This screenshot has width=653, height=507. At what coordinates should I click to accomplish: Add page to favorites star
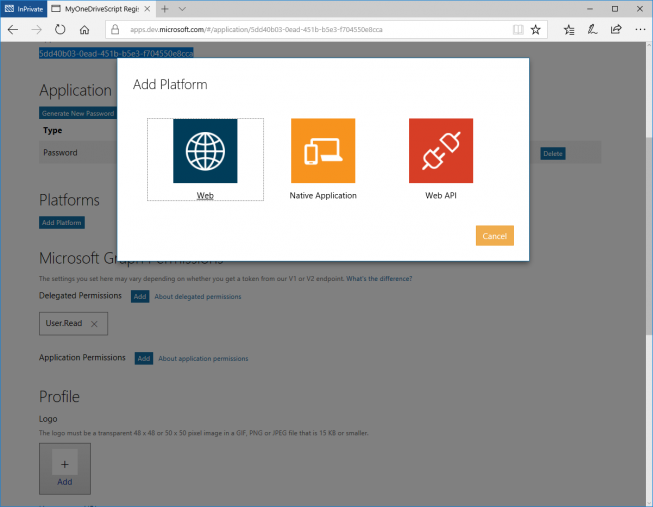pyautogui.click(x=536, y=30)
